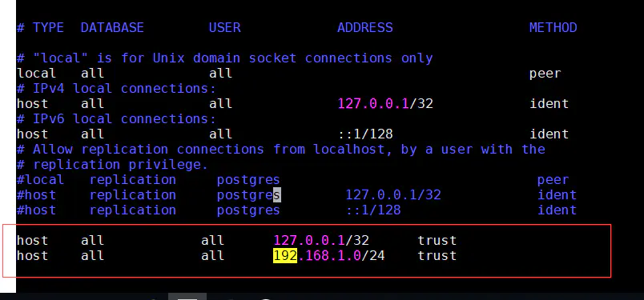Click the METHOD header word
The height and width of the screenshot is (300, 644).
pyautogui.click(x=553, y=27)
